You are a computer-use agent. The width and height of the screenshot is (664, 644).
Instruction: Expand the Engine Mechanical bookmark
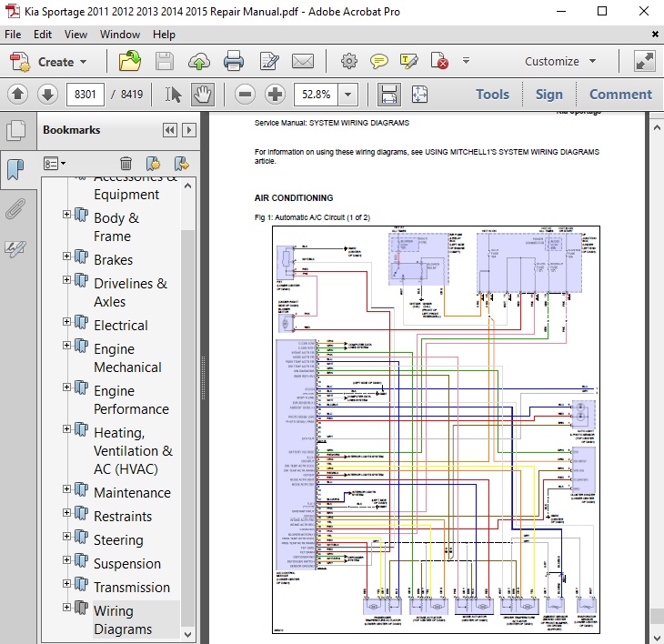66,346
